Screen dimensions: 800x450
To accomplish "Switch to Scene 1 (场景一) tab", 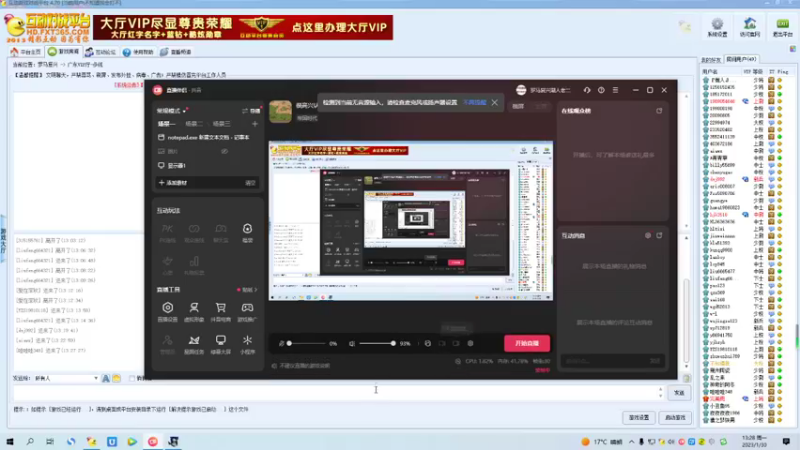I will click(x=166, y=124).
